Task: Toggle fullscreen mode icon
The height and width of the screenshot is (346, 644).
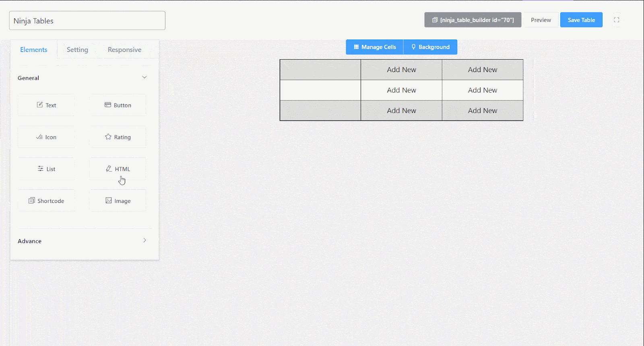Action: [x=616, y=20]
